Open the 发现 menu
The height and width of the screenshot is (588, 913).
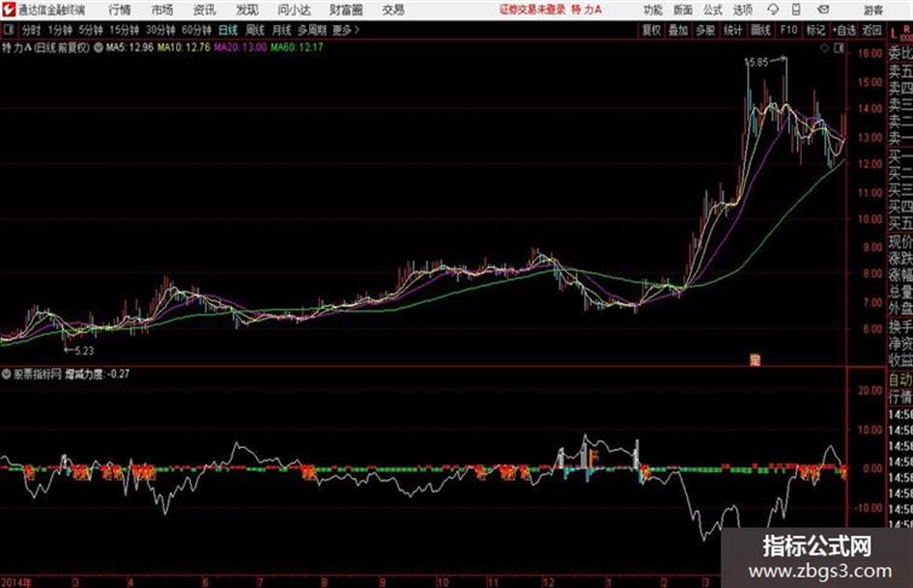tap(247, 10)
